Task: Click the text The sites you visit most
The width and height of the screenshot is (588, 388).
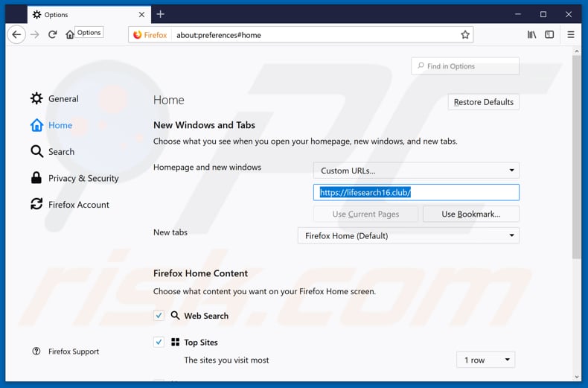Action: click(x=226, y=360)
